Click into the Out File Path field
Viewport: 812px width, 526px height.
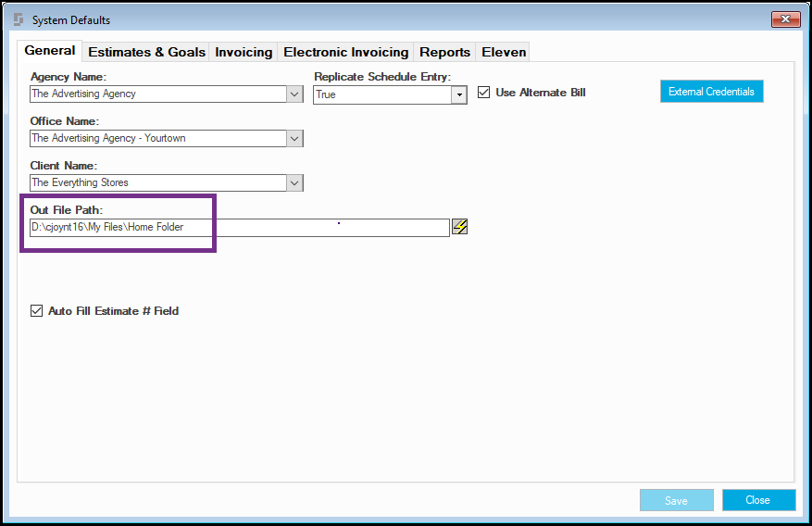coord(240,228)
